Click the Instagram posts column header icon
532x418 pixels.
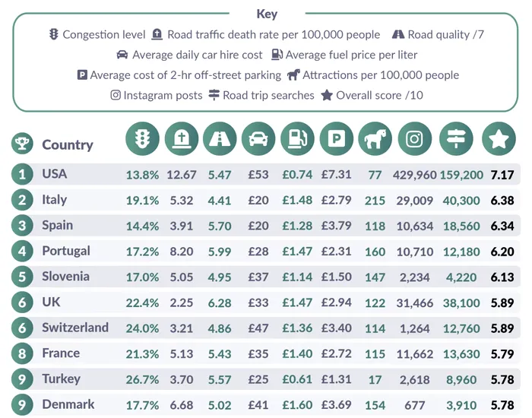click(x=414, y=140)
